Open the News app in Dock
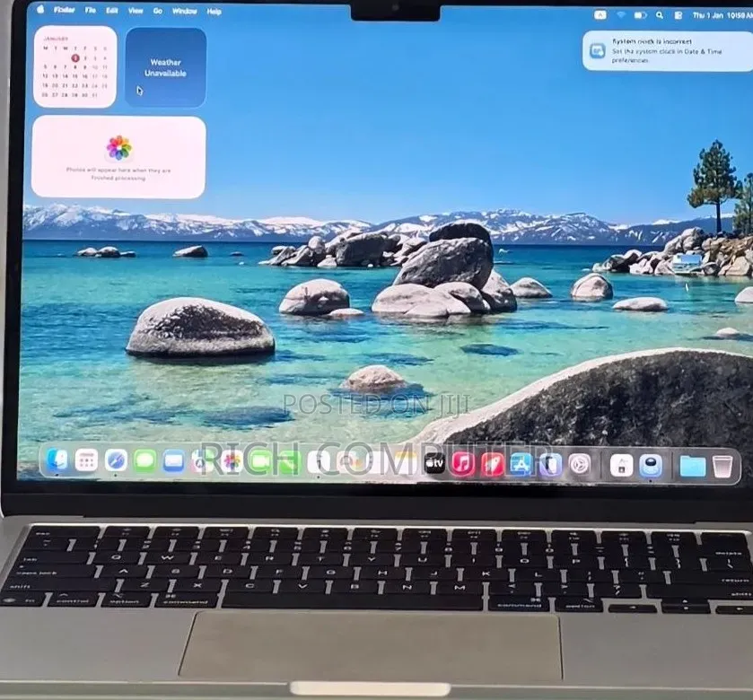The image size is (753, 700). coord(492,464)
